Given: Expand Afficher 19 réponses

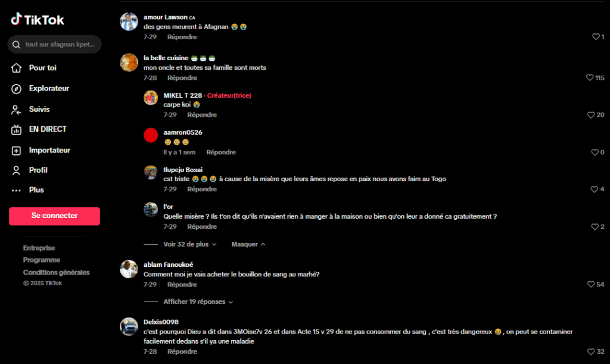Looking at the screenshot, I should pyautogui.click(x=198, y=302).
